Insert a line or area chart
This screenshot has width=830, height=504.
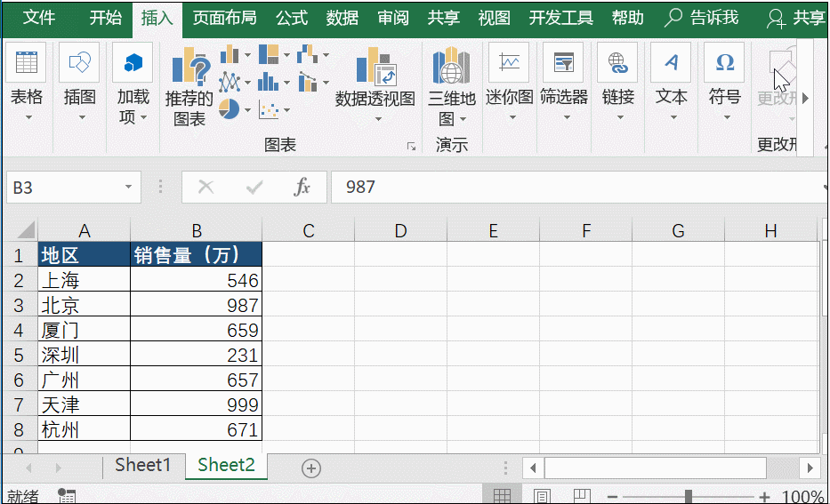coord(230,82)
